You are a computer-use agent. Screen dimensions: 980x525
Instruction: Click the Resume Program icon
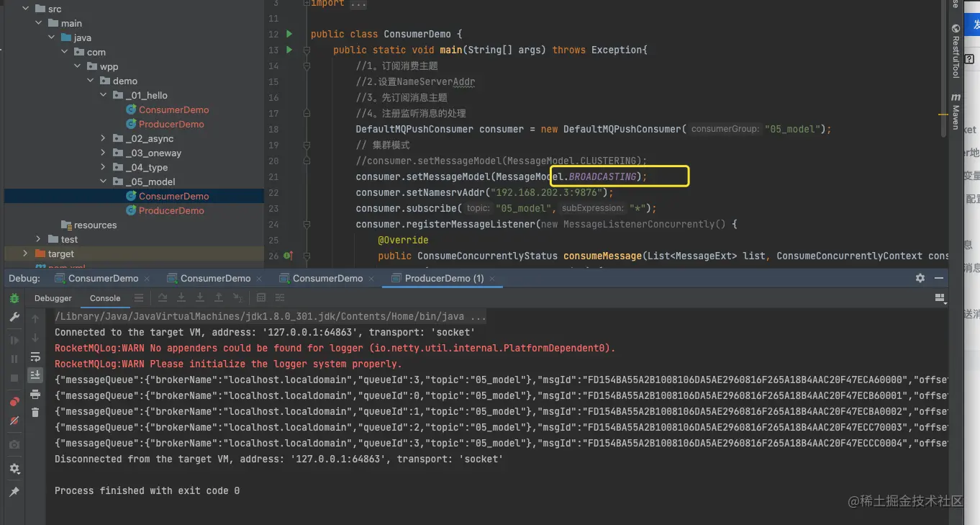(x=14, y=340)
